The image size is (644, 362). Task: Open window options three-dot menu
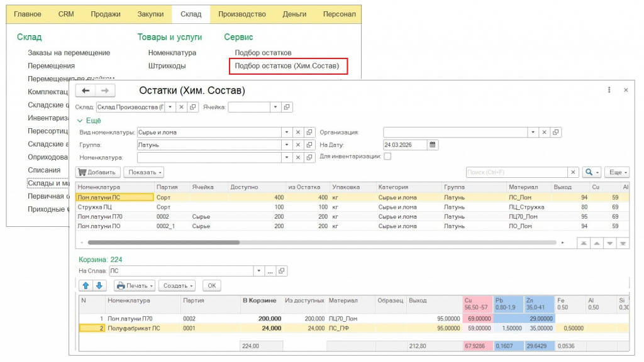609,90
